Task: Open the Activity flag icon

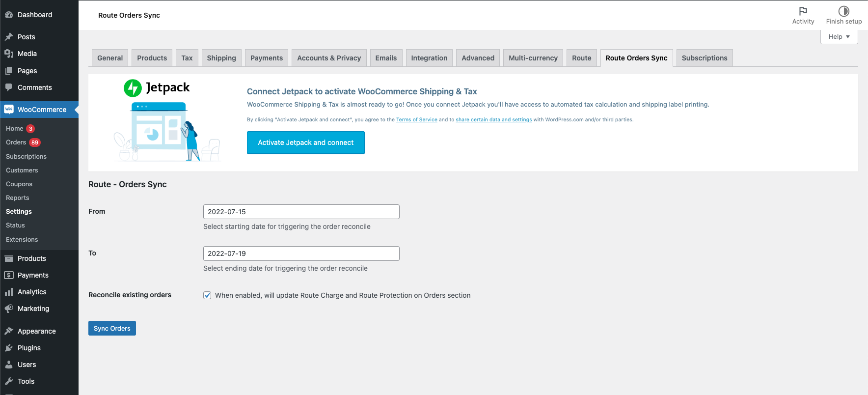Action: click(x=803, y=11)
